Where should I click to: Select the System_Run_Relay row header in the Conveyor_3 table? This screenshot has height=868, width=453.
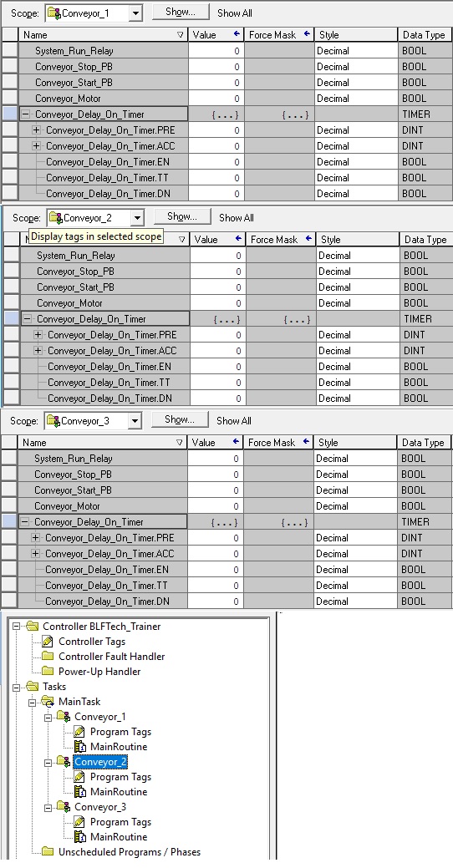click(9, 459)
